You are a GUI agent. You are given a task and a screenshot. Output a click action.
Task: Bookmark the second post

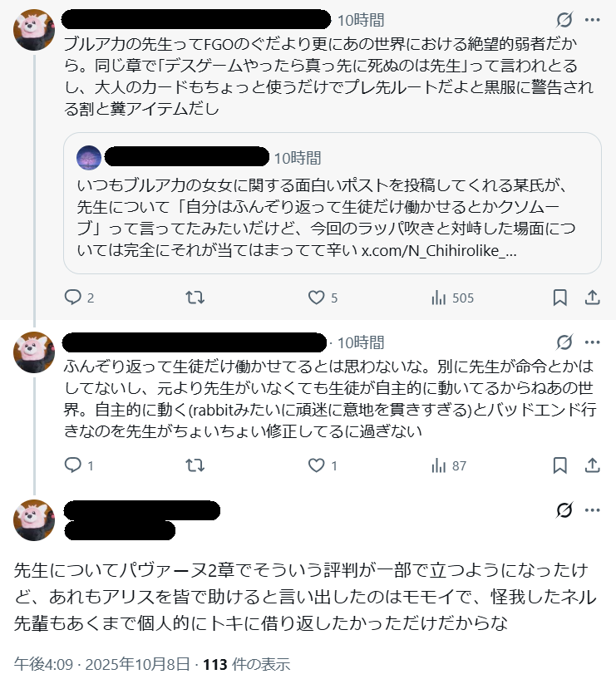point(560,465)
